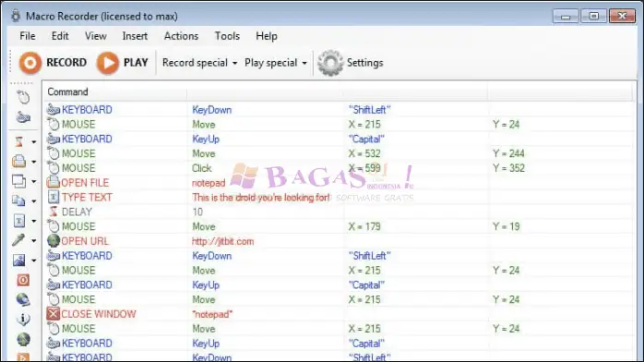Click the KEYBOARD icon on the first KeyDown row
Image resolution: width=644 pixels, height=362 pixels.
(53, 110)
